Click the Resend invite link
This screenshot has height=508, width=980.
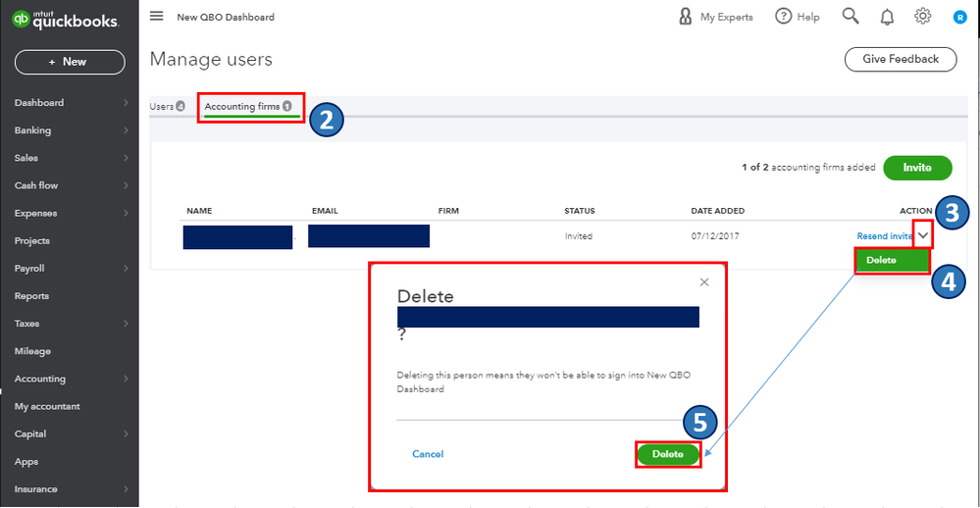885,236
